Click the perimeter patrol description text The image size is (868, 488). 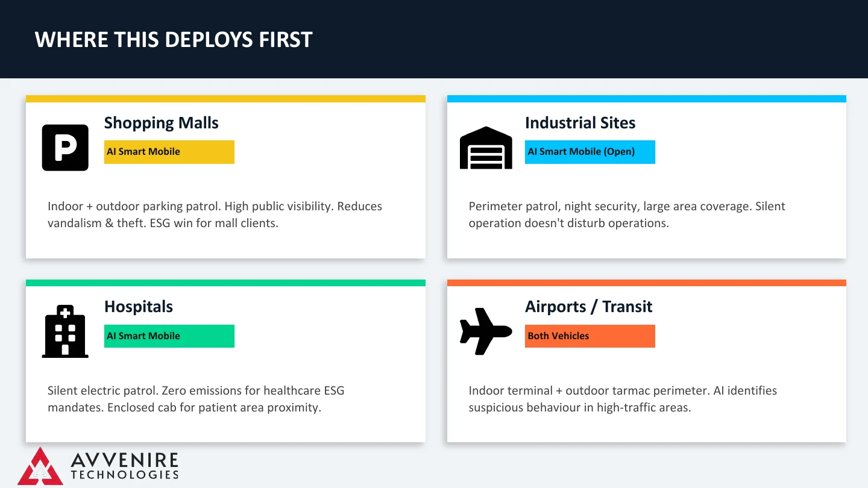(627, 214)
